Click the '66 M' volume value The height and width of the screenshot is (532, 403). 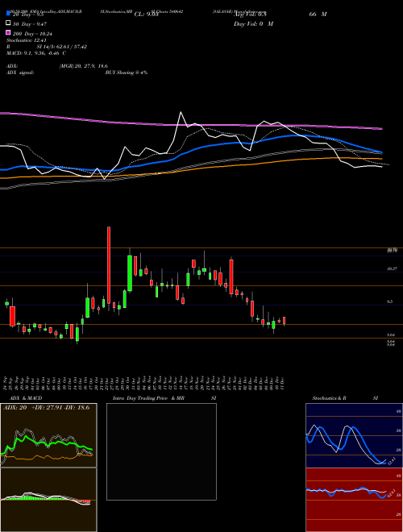pos(318,15)
